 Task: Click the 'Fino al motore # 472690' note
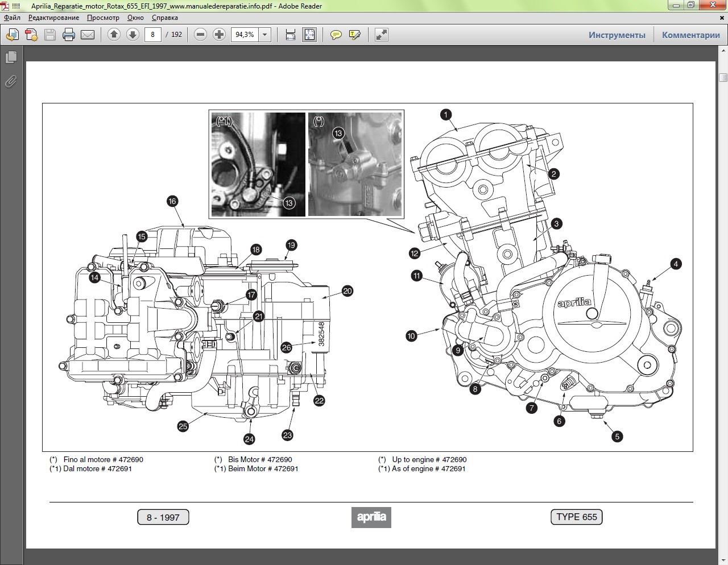tap(104, 459)
